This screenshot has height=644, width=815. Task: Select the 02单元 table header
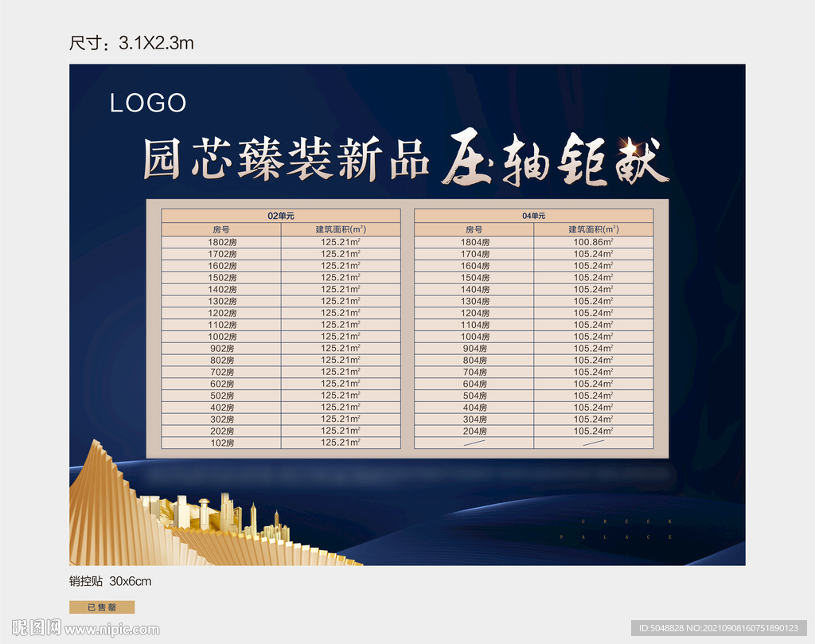(281, 216)
